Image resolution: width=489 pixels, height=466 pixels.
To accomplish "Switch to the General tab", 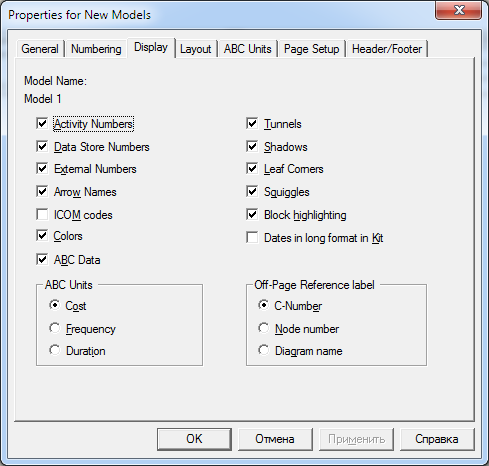I will click(x=40, y=49).
